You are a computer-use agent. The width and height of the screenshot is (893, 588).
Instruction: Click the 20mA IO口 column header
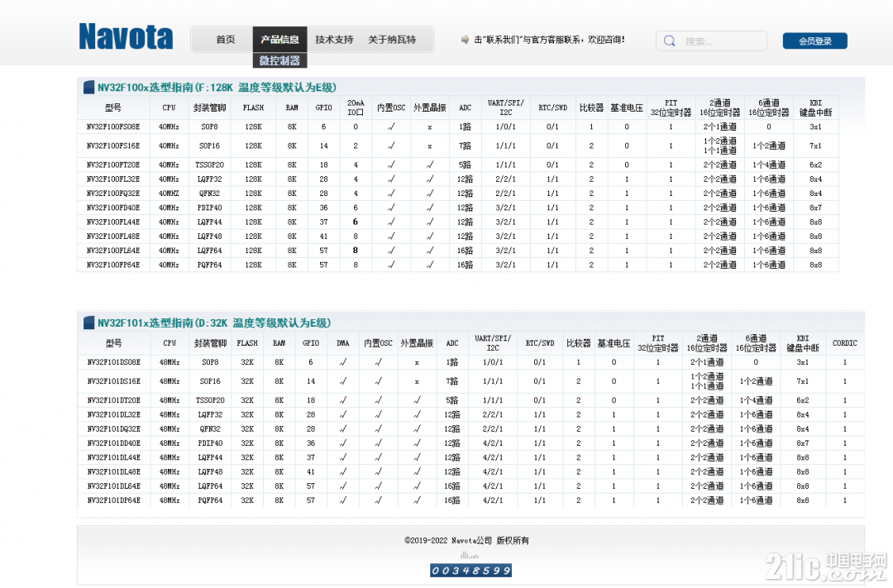click(x=356, y=108)
